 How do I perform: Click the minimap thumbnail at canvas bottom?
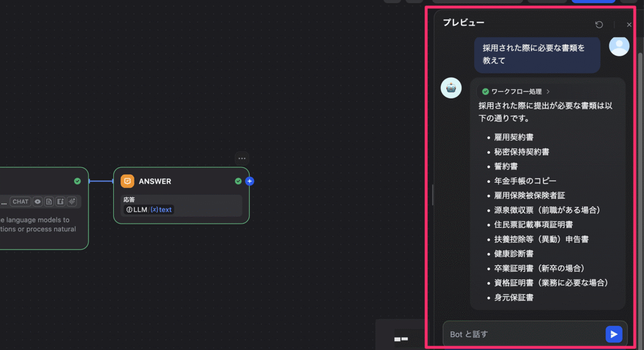(401, 339)
